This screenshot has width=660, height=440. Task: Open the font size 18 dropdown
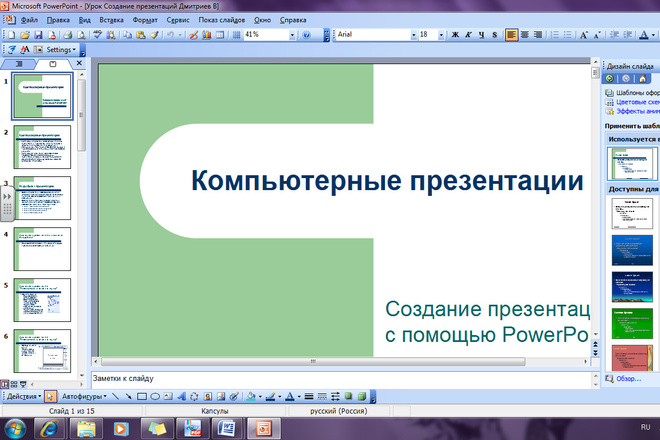pyautogui.click(x=441, y=35)
